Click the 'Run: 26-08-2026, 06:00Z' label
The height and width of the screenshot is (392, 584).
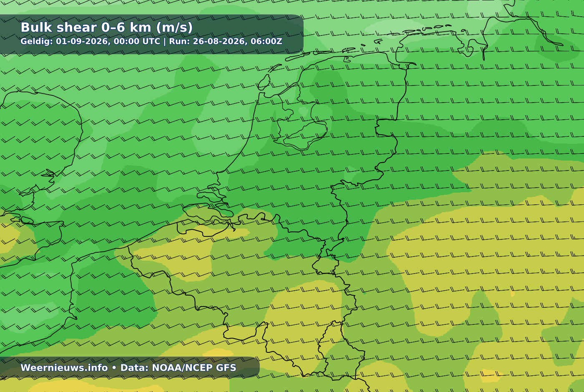tap(226, 41)
